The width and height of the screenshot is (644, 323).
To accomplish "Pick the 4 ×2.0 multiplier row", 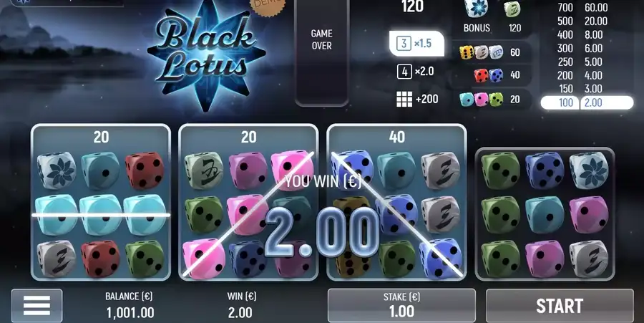I will point(416,72).
